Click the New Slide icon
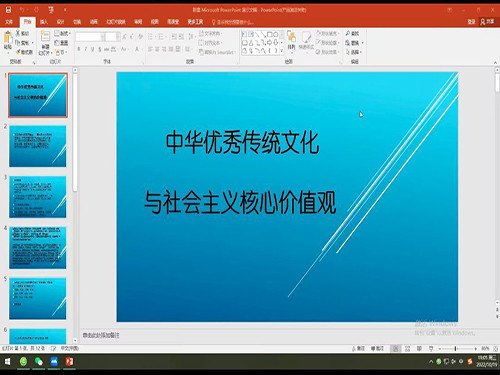Screen dimensions: 500x375 coord(45,36)
